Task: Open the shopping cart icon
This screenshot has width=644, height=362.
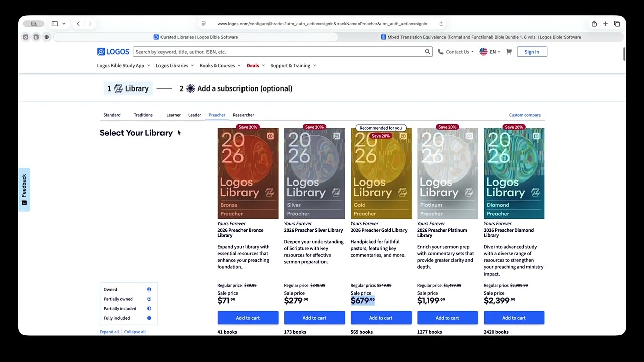Action: [x=509, y=52]
